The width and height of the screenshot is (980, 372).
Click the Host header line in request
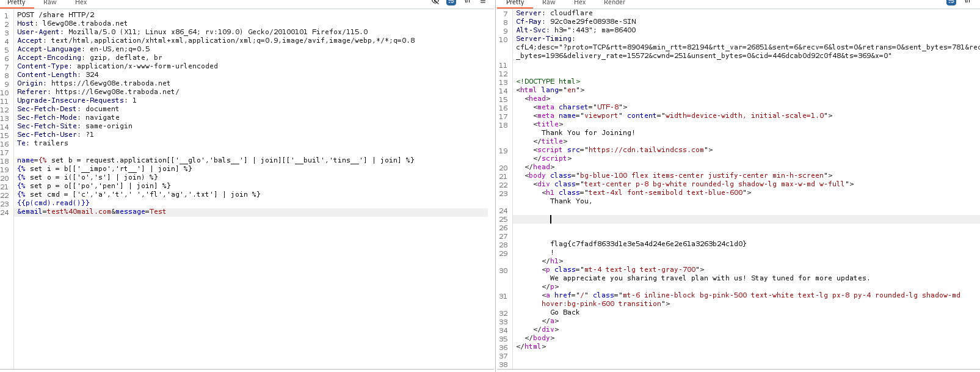click(x=72, y=23)
